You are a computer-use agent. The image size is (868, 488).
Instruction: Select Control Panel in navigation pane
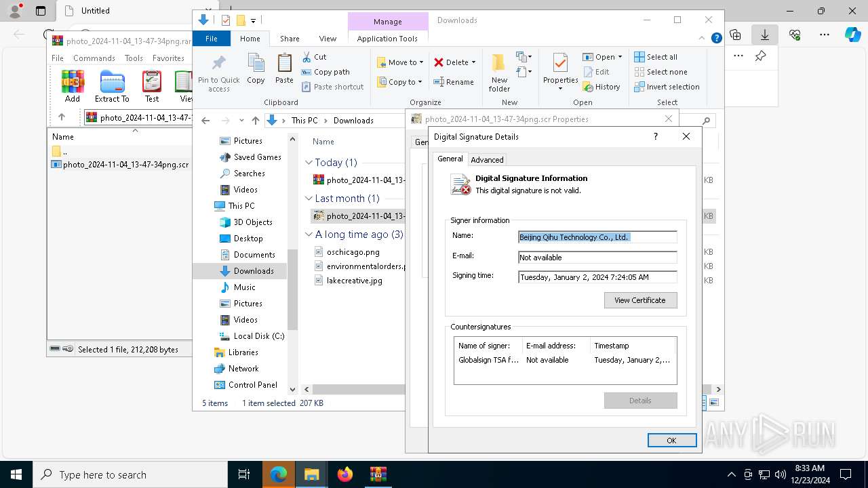(246, 385)
